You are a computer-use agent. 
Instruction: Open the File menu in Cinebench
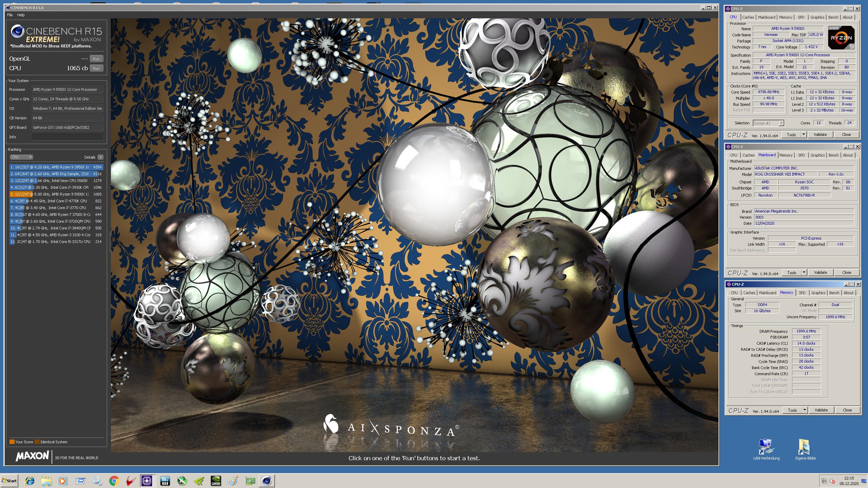coord(10,15)
